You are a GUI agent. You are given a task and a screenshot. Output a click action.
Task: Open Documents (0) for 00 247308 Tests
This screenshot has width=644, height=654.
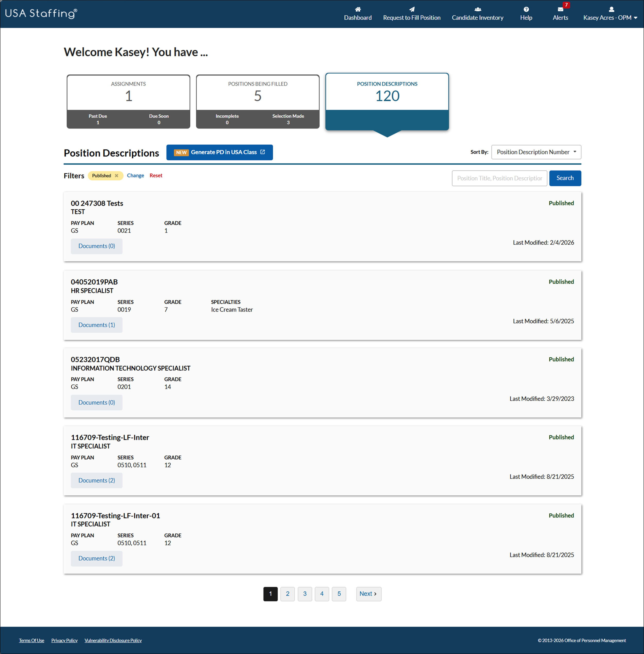tap(96, 246)
